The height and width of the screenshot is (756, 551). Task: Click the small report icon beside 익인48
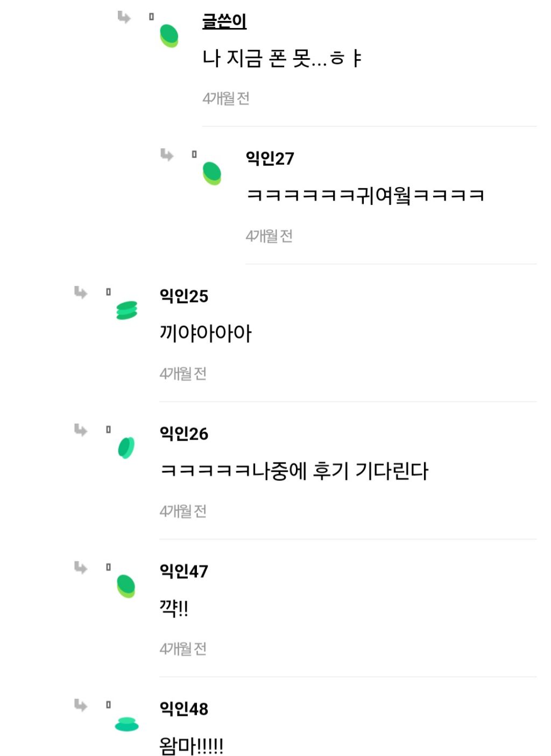[x=108, y=703]
